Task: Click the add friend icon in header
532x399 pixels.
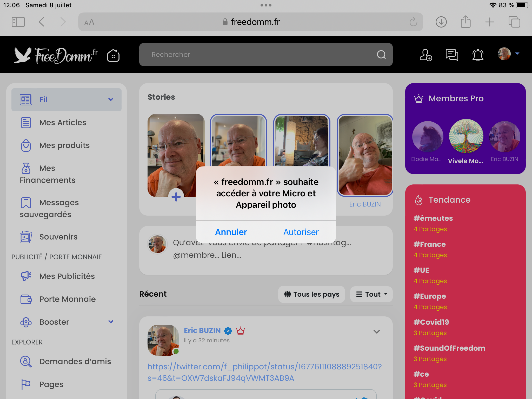Action: point(426,55)
